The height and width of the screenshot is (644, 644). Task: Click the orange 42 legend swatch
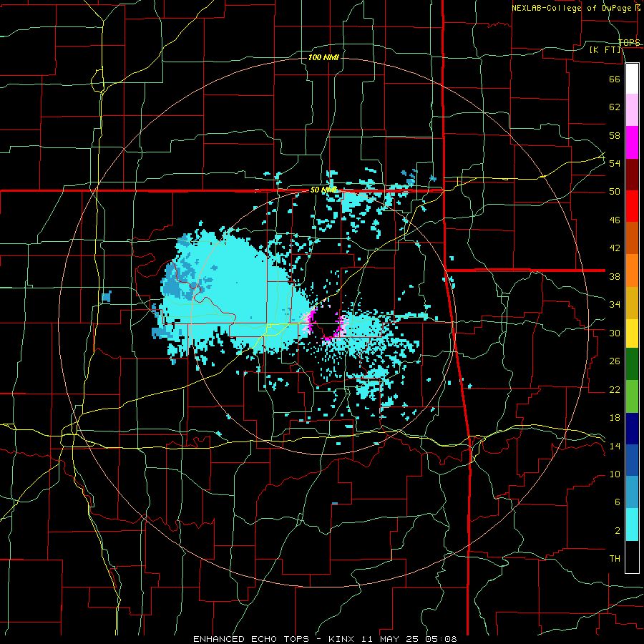click(x=632, y=270)
